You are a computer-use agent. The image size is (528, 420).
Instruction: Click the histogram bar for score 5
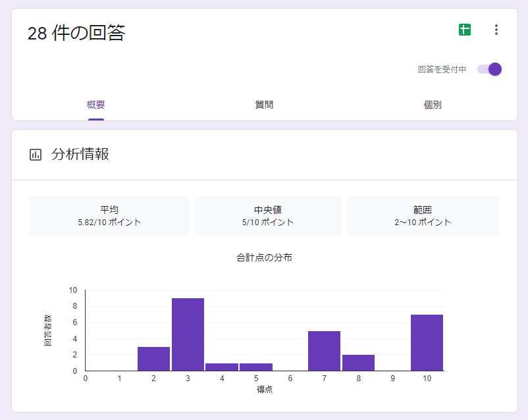256,367
